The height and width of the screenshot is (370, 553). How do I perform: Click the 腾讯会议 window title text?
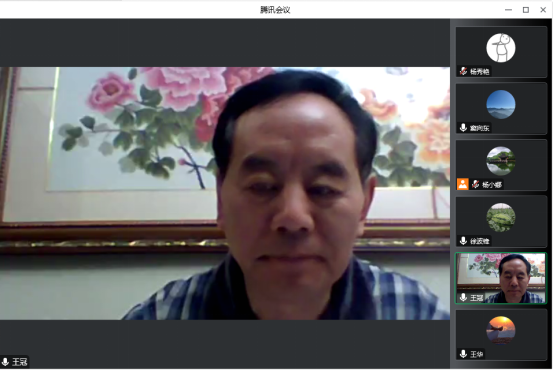click(x=275, y=10)
